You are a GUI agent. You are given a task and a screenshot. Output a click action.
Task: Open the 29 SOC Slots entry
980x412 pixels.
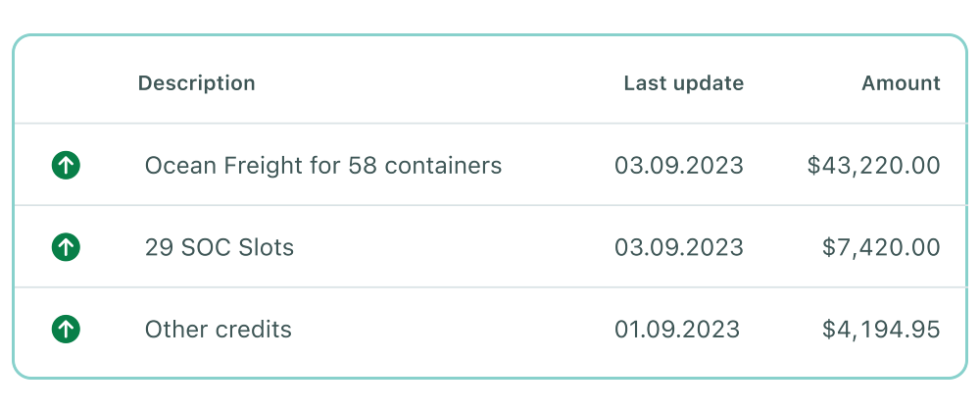tap(220, 247)
